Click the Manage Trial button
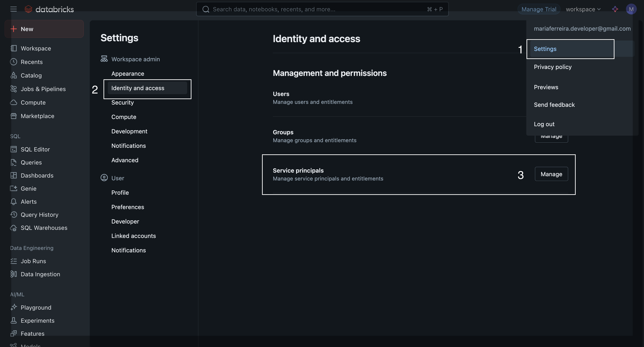The image size is (644, 347). (539, 9)
